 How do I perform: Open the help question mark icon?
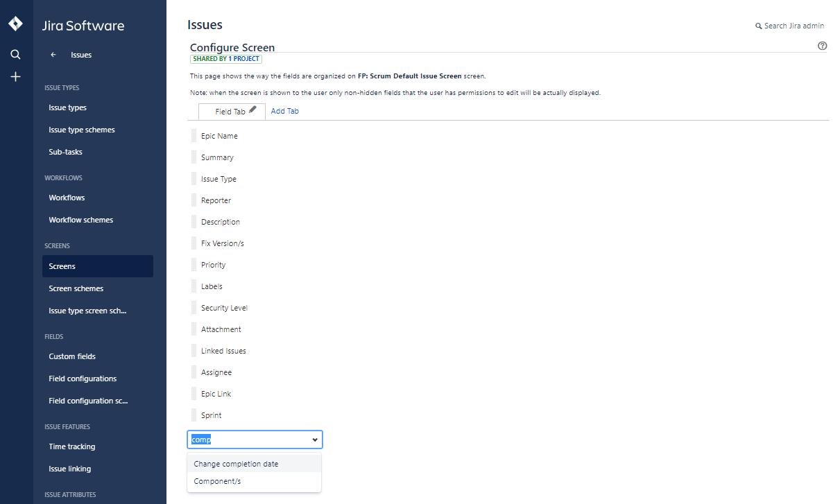pos(823,46)
